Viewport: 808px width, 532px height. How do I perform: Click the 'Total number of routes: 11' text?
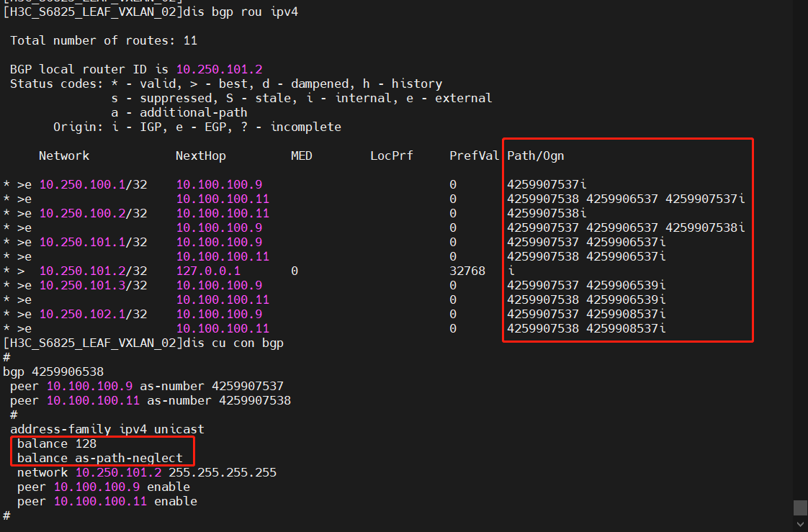(104, 40)
